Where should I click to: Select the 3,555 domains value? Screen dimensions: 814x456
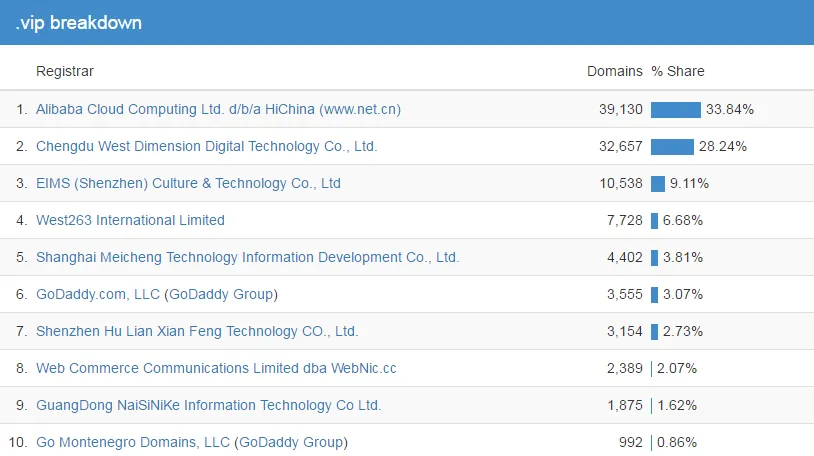(625, 294)
